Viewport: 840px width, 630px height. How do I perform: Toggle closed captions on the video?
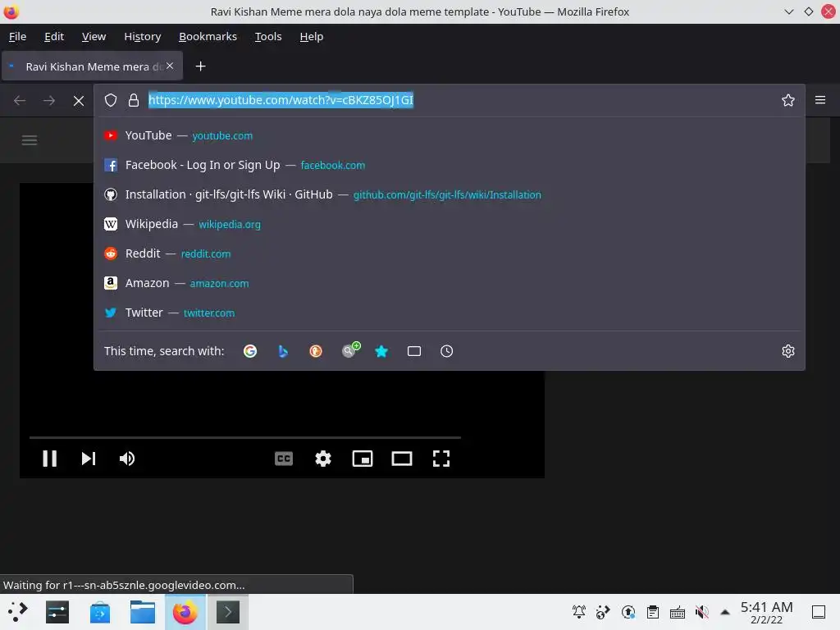[x=283, y=459]
